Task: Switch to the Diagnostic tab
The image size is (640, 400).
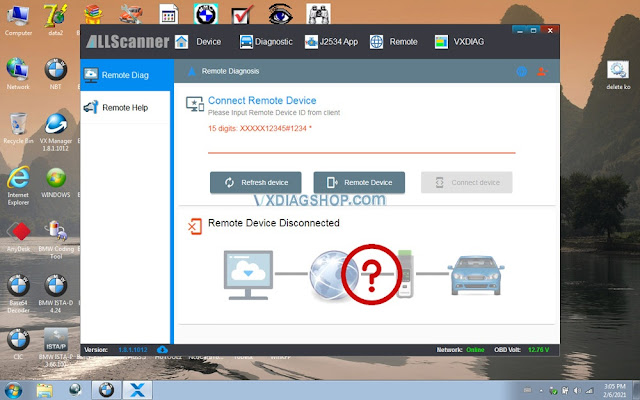Action: [266, 42]
